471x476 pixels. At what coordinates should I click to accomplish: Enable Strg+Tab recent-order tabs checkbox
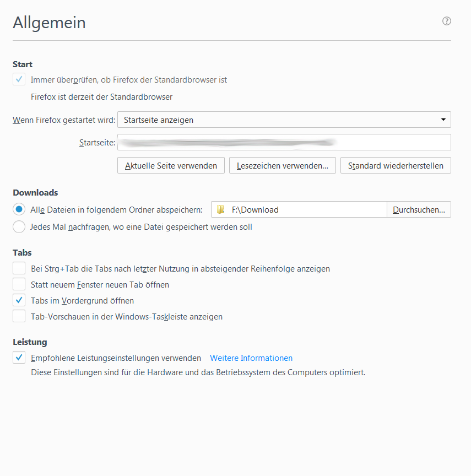tap(19, 268)
